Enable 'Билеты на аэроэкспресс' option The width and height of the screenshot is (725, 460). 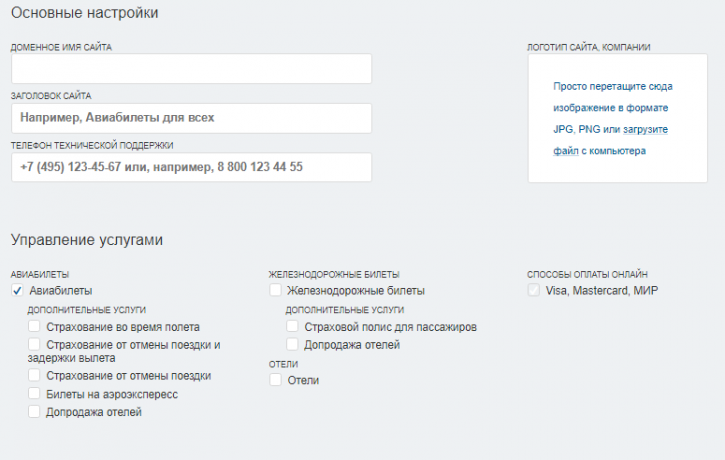tap(34, 393)
